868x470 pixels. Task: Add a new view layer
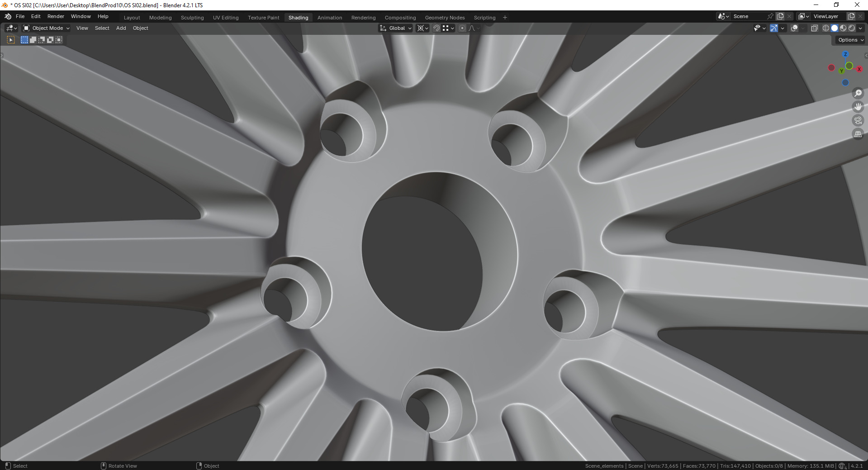click(x=851, y=16)
